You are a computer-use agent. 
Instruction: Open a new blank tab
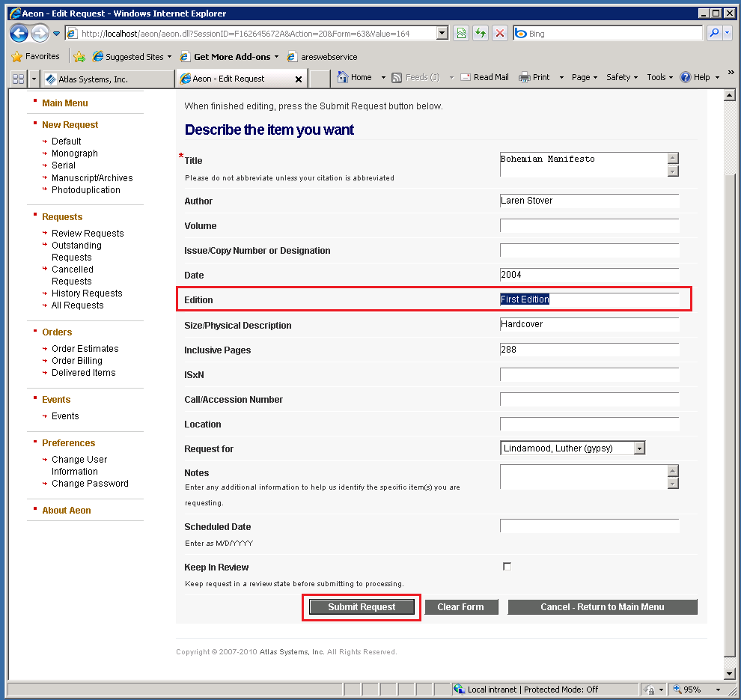coord(320,79)
